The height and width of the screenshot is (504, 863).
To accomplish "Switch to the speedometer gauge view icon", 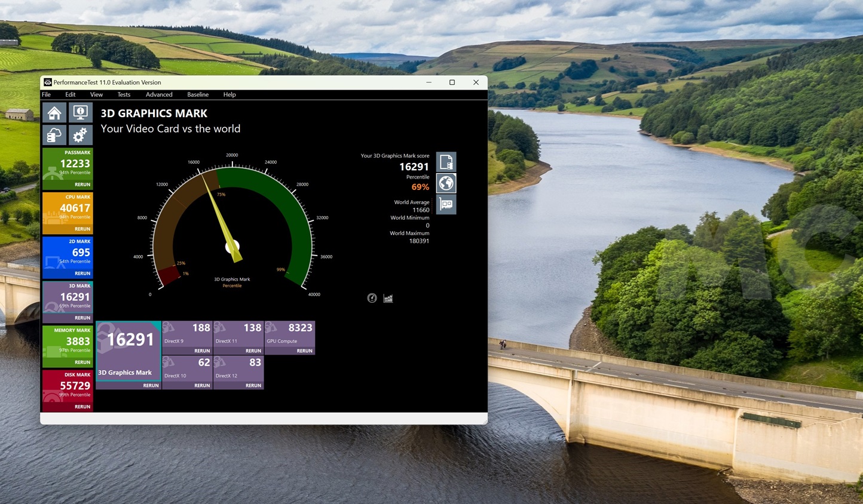I will (372, 298).
